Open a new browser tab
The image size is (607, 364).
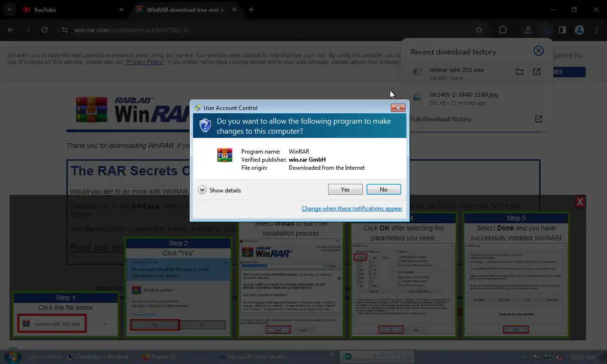tap(251, 9)
